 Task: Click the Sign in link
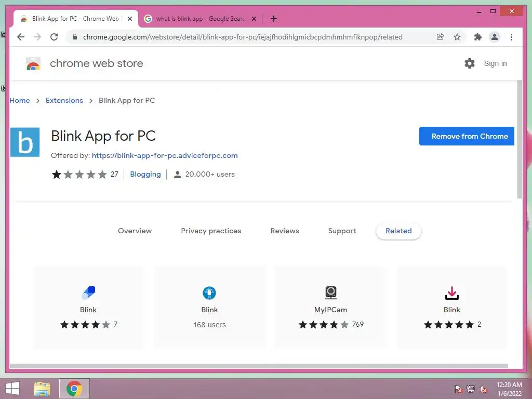point(495,63)
